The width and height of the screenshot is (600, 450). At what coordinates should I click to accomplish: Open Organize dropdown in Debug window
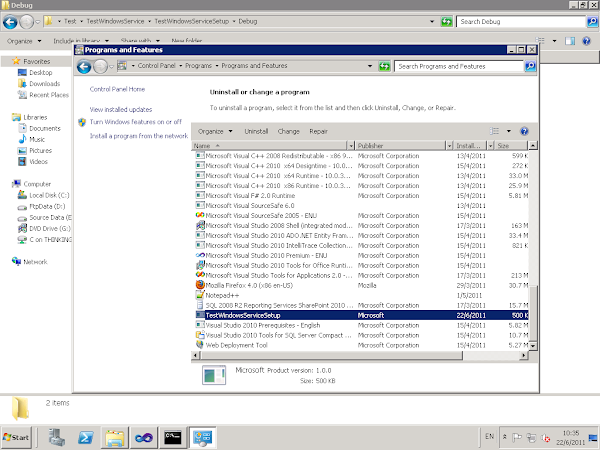coord(24,41)
